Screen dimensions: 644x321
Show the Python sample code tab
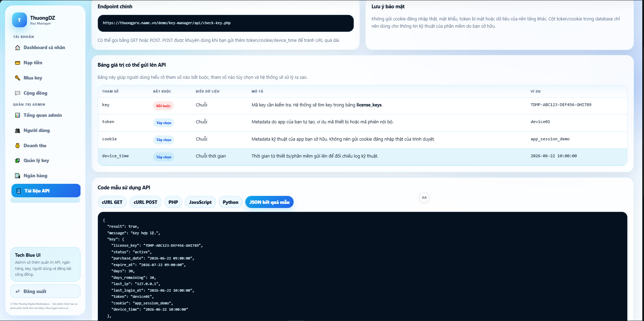coord(230,202)
